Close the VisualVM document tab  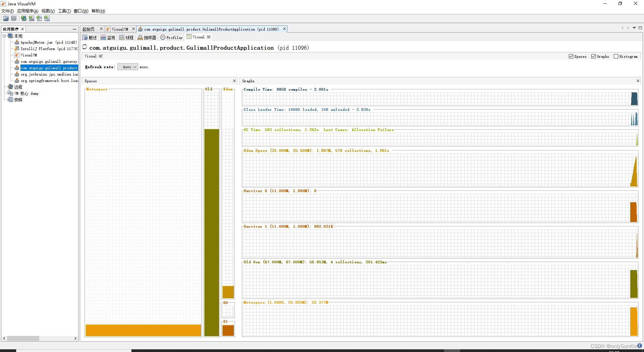pyautogui.click(x=133, y=29)
